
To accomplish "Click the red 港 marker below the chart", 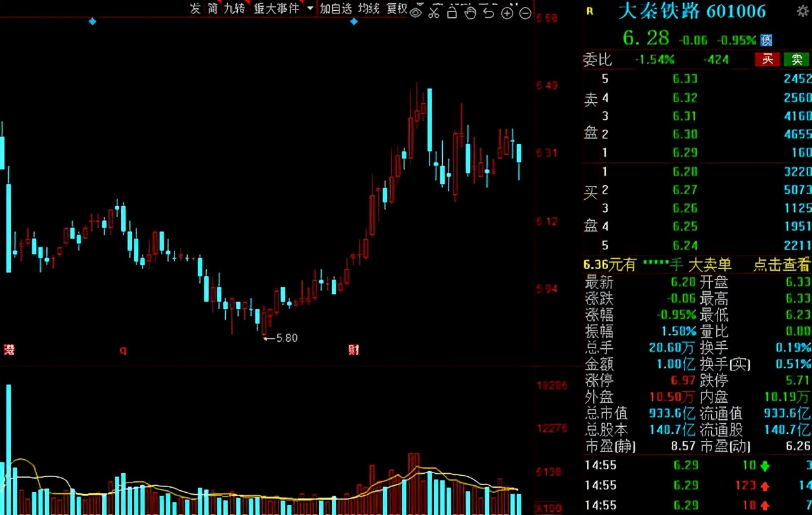I will (x=9, y=349).
